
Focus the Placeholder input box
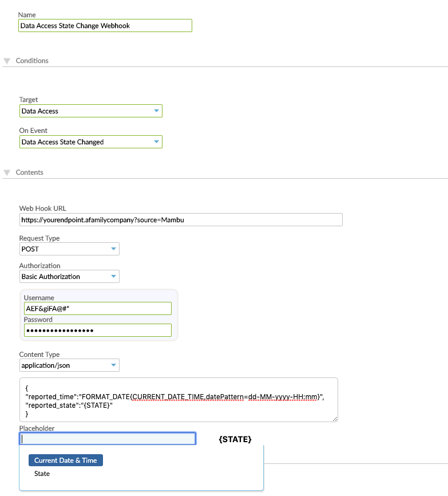point(108,438)
